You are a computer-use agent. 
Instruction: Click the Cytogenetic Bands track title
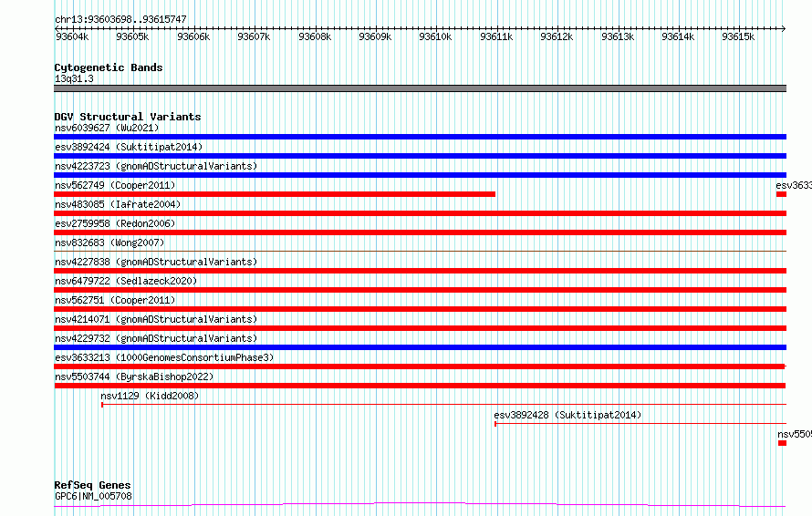(109, 67)
